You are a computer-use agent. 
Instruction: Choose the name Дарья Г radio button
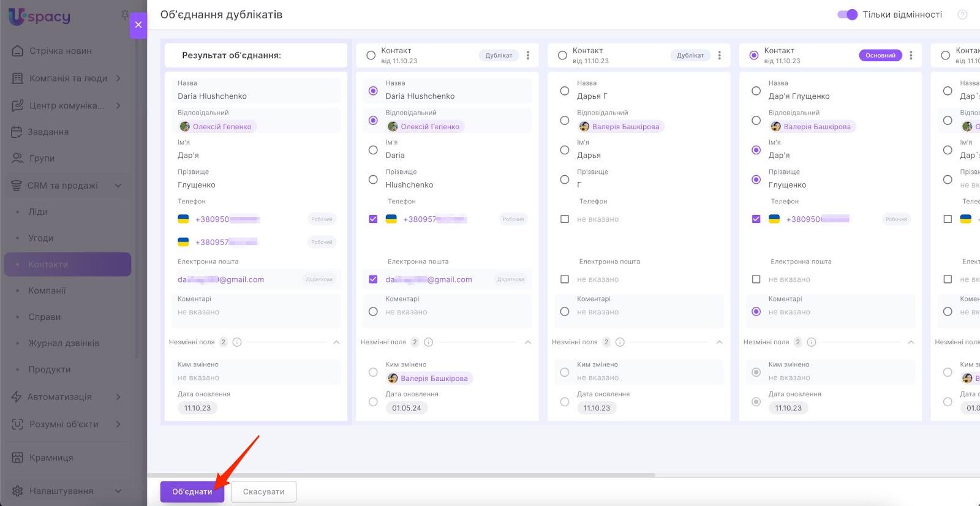565,91
